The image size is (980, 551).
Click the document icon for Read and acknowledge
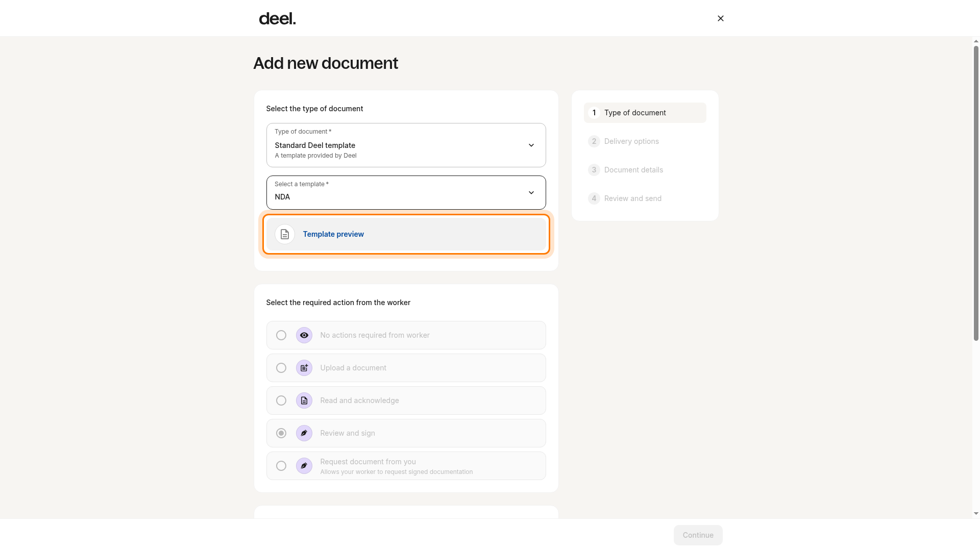click(x=304, y=400)
